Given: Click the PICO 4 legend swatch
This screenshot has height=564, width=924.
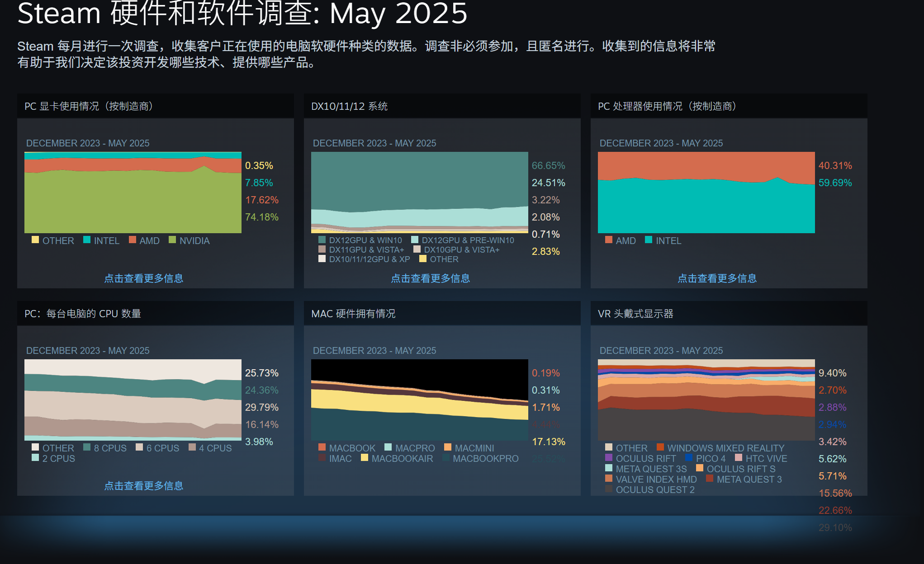Looking at the screenshot, I should point(689,457).
